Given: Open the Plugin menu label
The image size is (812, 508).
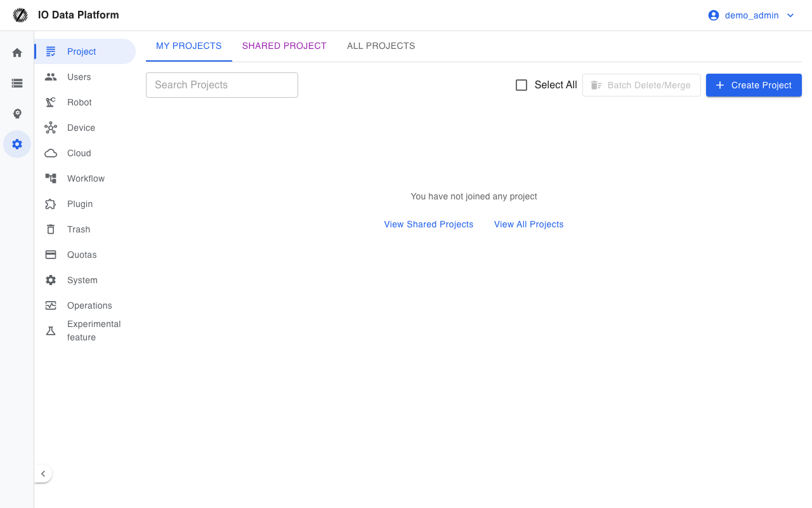Looking at the screenshot, I should pos(80,204).
